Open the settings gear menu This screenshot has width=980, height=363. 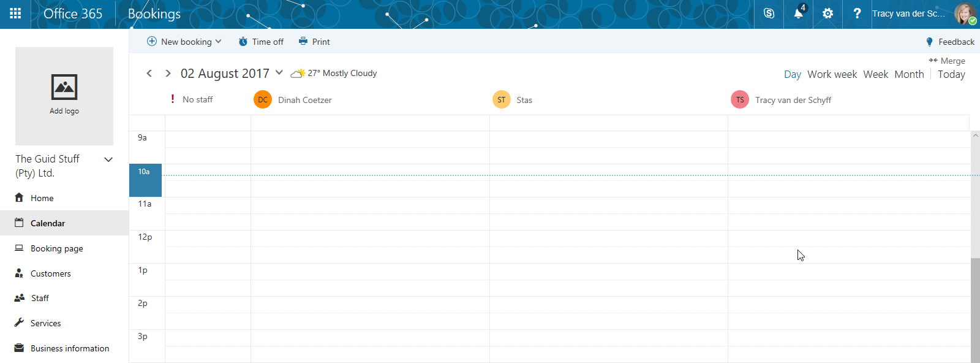[827, 13]
